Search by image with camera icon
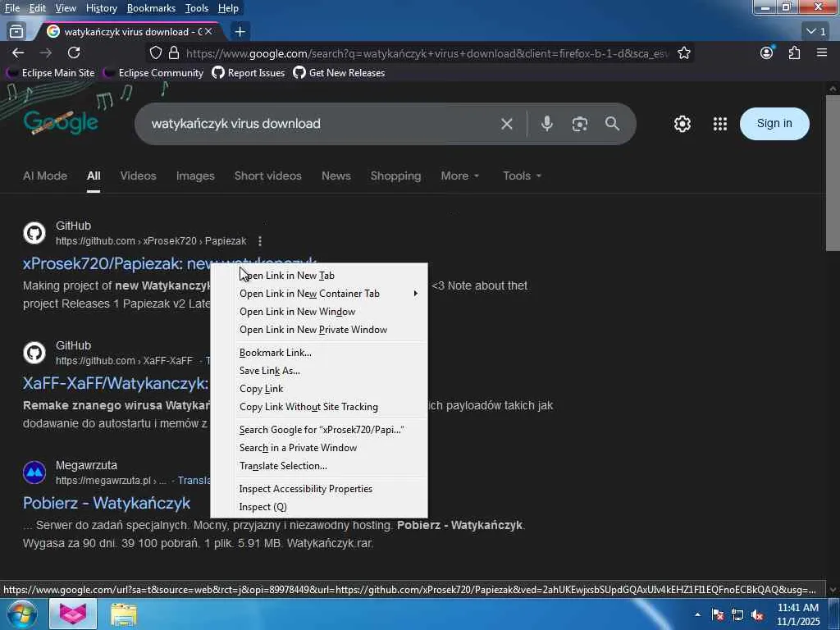Viewport: 840px width, 630px height. 580,124
